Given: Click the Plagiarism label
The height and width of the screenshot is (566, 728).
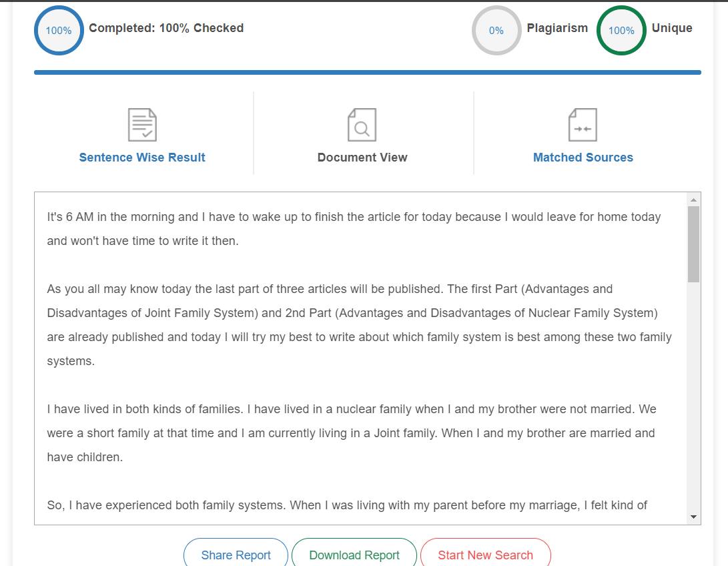Looking at the screenshot, I should [x=557, y=28].
